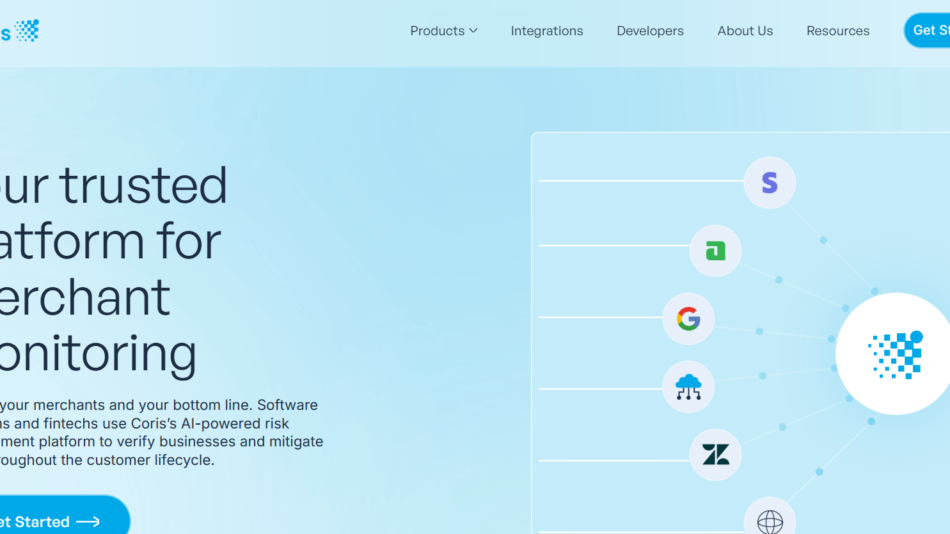Open the Developers nav link
The width and height of the screenshot is (950, 534).
click(650, 31)
